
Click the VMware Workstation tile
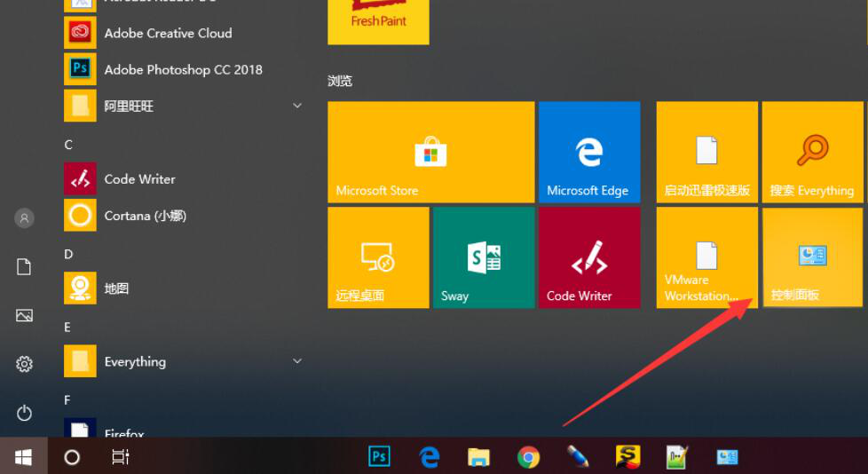click(x=706, y=257)
